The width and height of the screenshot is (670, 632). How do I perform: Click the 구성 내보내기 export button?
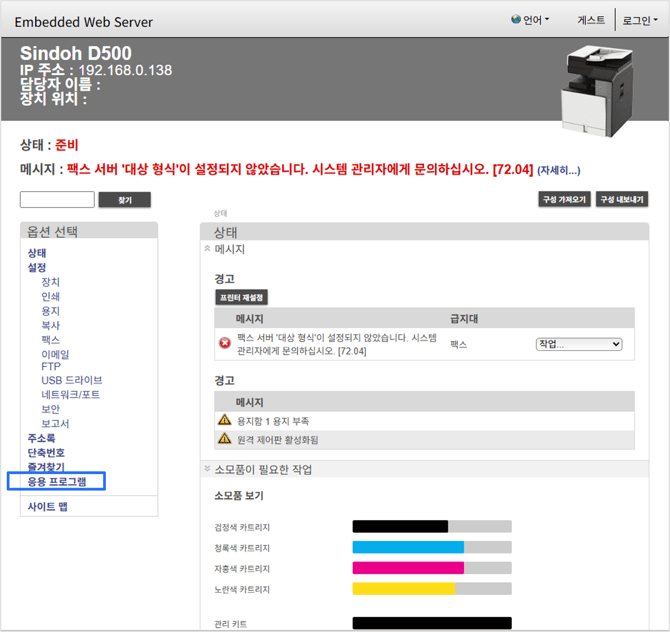click(x=622, y=200)
